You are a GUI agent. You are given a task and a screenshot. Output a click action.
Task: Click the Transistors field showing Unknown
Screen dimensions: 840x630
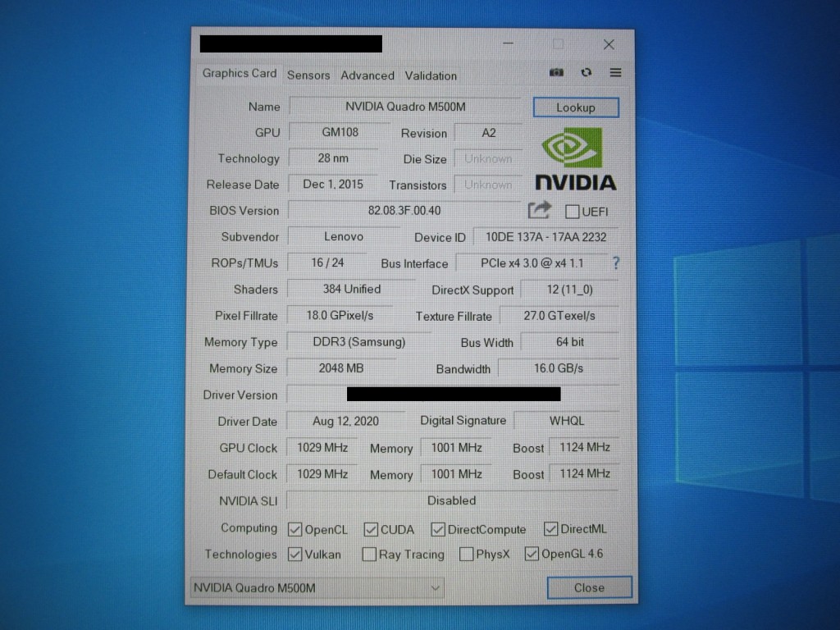click(488, 185)
